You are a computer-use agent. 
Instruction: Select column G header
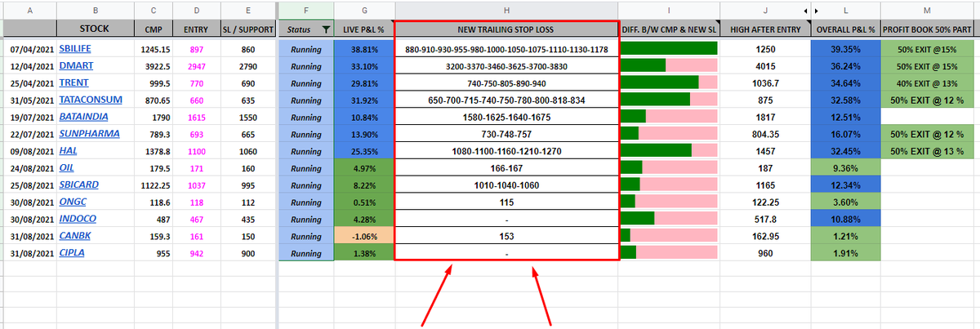pyautogui.click(x=364, y=11)
